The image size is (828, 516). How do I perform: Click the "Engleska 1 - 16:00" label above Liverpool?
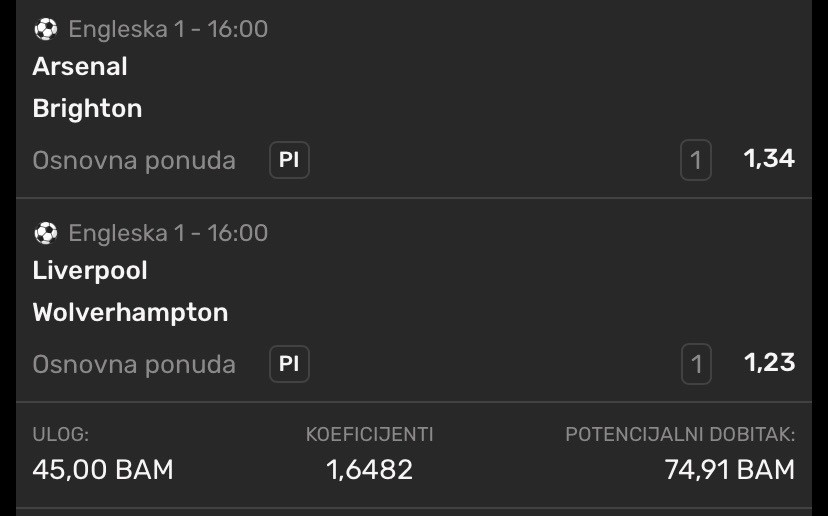click(168, 233)
